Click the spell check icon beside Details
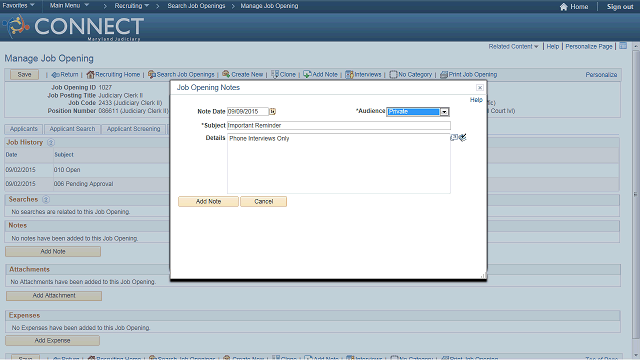Image resolution: width=640 pixels, height=360 pixels. click(462, 138)
